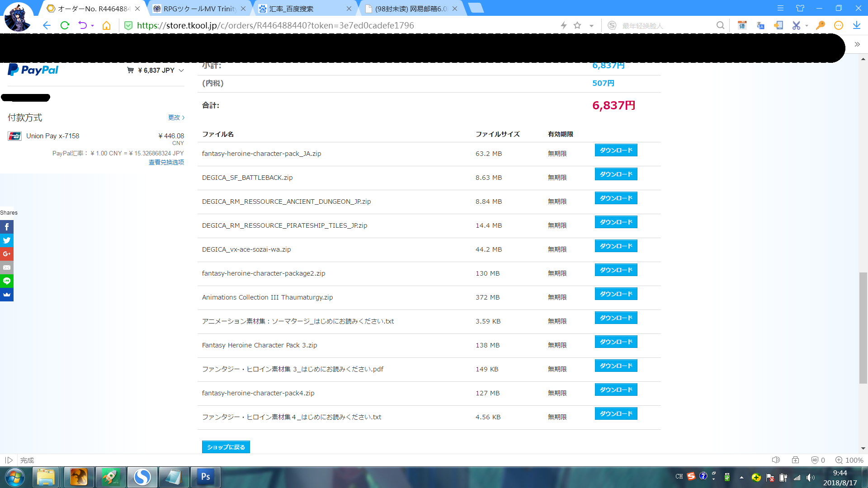Click the search magnifier icon
Image resolution: width=868 pixels, height=488 pixels.
720,26
